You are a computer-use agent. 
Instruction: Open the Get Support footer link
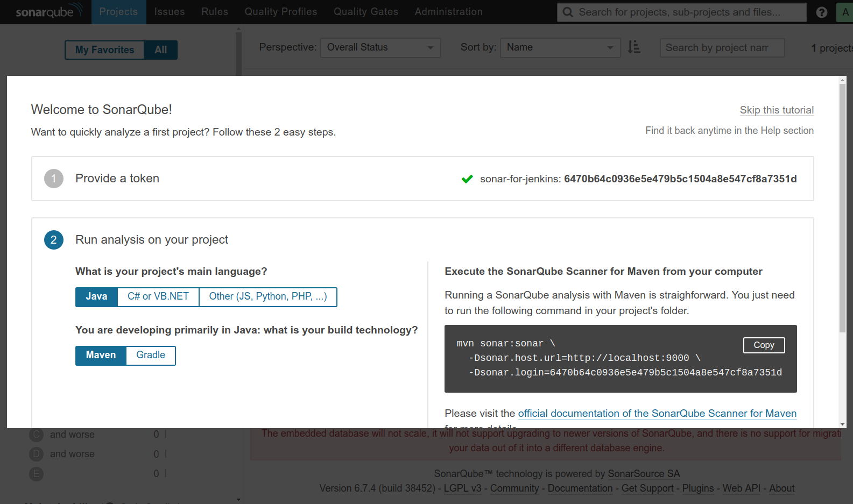tap(647, 488)
